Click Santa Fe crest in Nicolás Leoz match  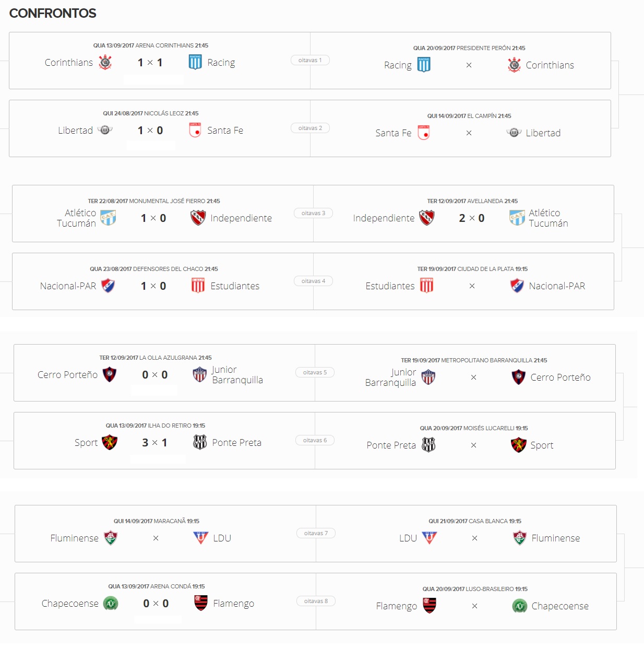click(x=195, y=130)
